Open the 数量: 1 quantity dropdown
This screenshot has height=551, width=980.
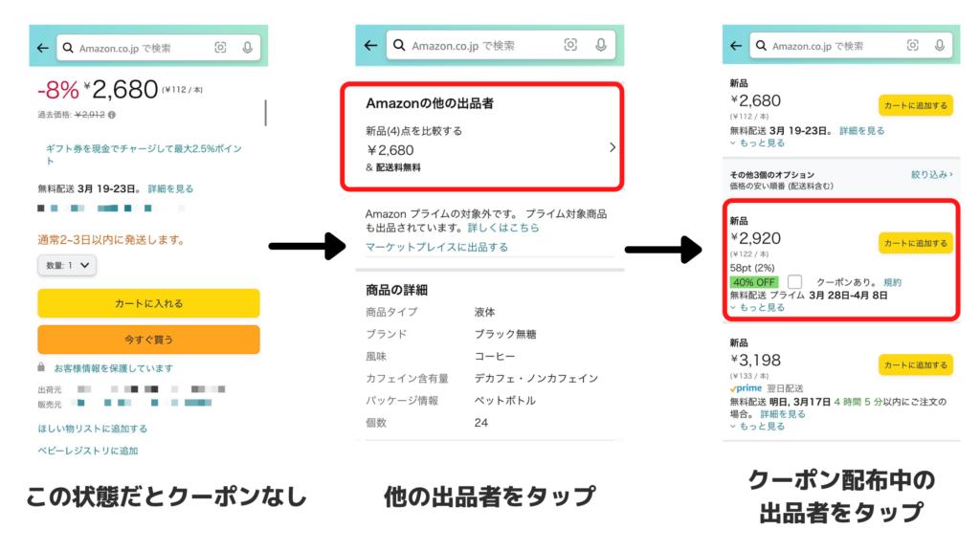coord(67,266)
